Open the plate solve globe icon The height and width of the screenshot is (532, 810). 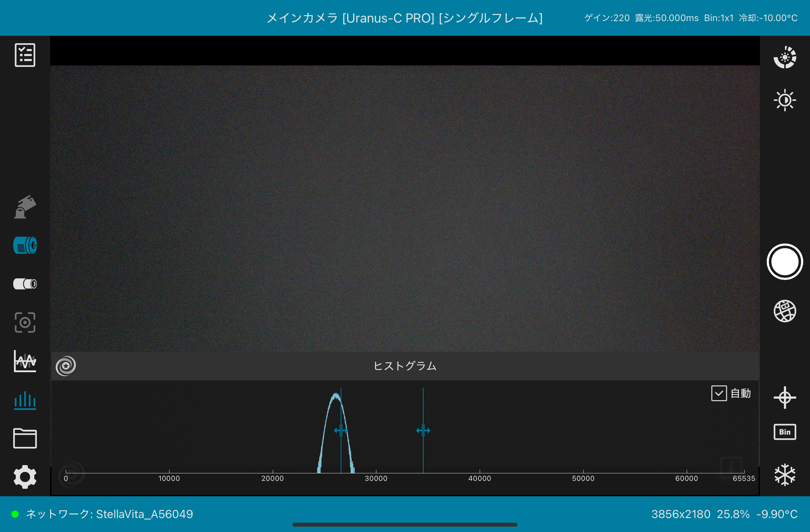click(785, 311)
